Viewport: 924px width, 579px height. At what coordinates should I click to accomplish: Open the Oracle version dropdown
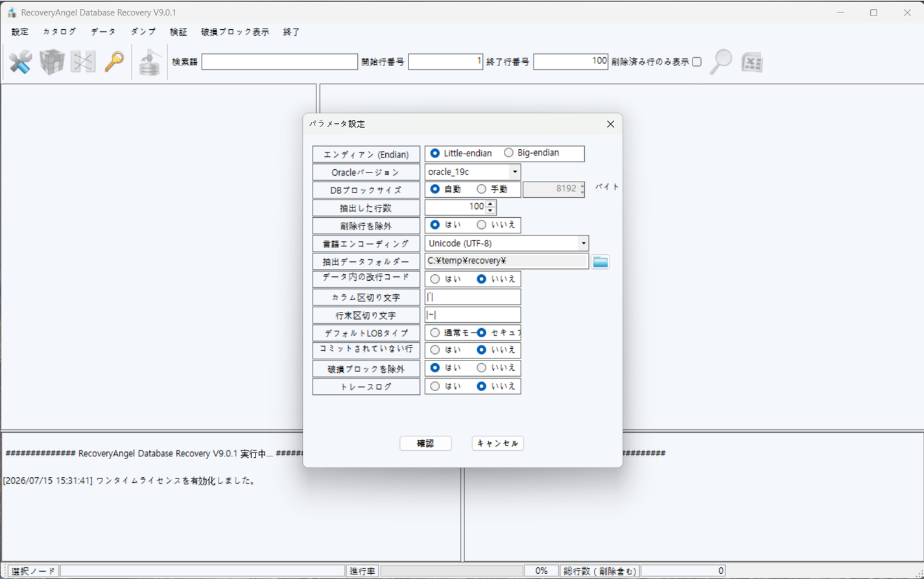tap(515, 172)
